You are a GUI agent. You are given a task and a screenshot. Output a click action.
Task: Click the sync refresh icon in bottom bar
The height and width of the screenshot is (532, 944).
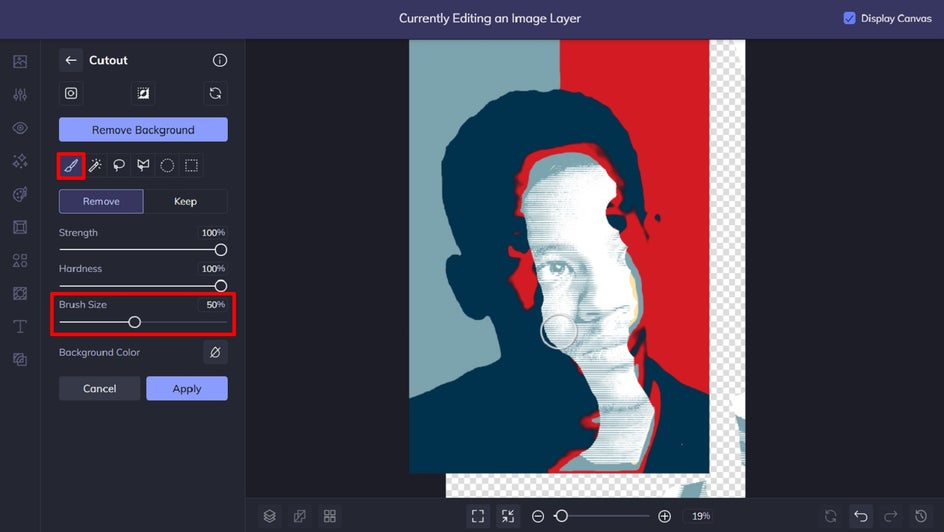[x=831, y=516]
